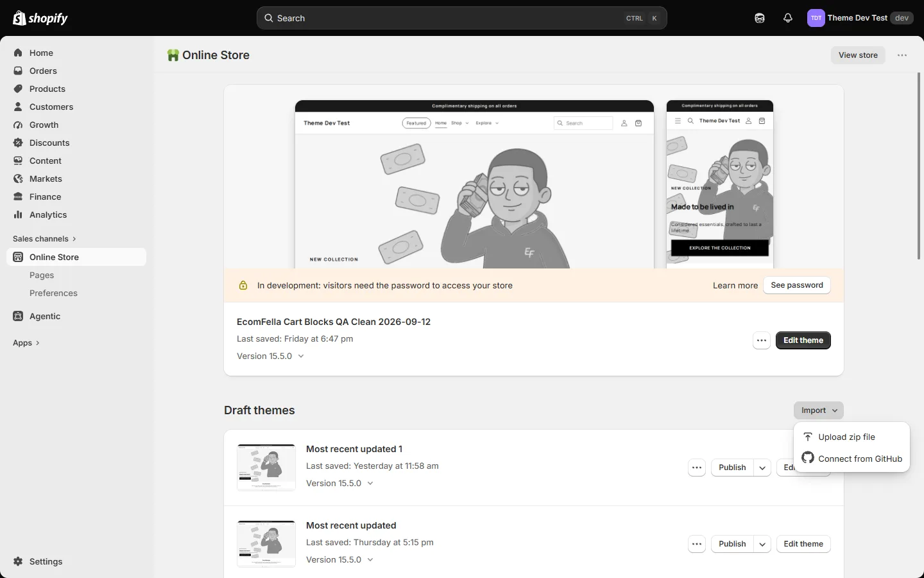Image resolution: width=924 pixels, height=578 pixels.
Task: Follow the Learn more link
Action: [x=735, y=285]
